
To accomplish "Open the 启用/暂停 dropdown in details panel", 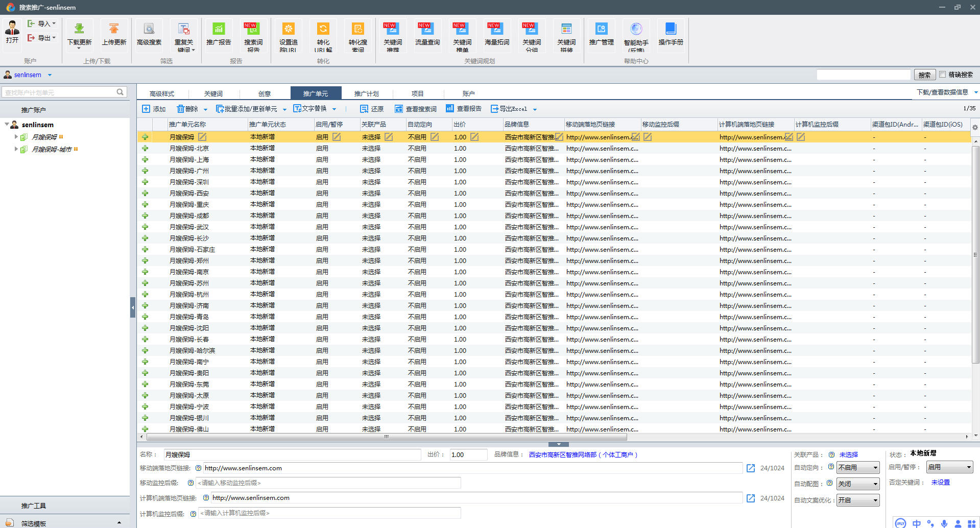I will coord(949,467).
